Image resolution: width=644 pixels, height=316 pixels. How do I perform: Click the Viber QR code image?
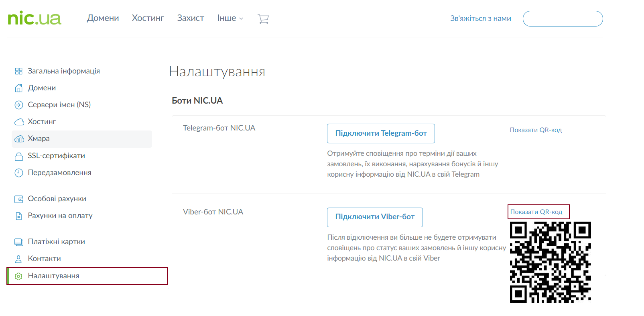(x=550, y=262)
